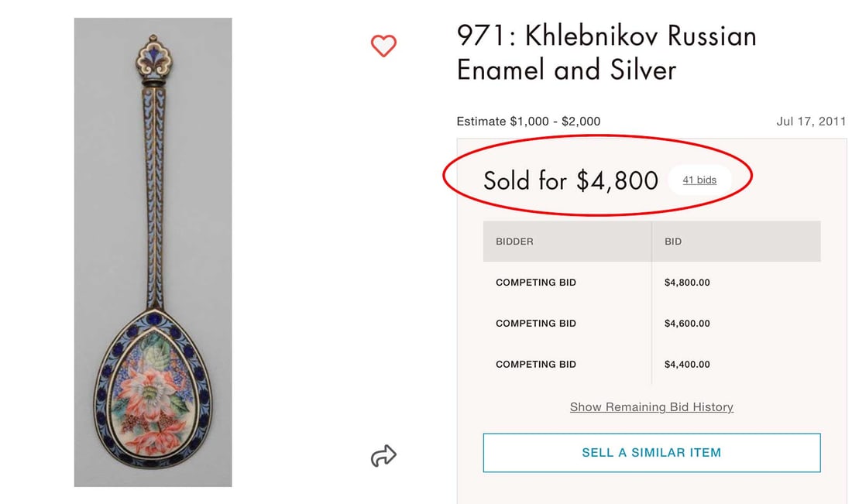This screenshot has width=852, height=504.
Task: Click the BID column header
Action: point(673,242)
